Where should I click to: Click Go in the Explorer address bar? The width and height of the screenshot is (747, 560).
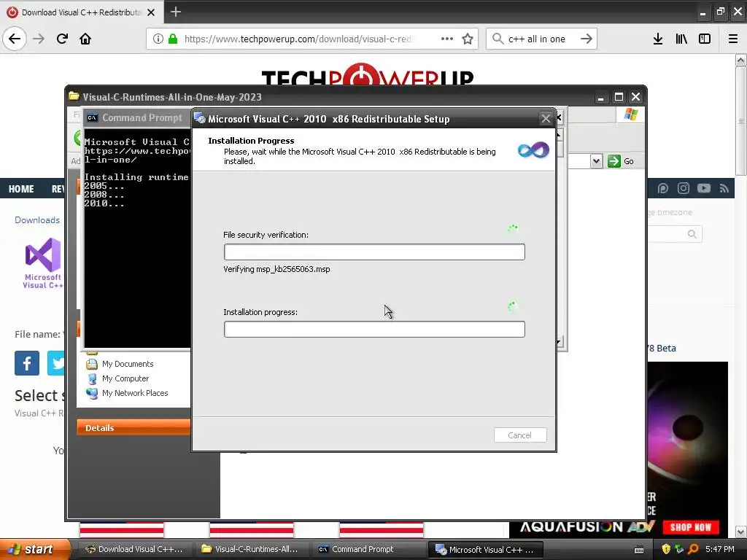pyautogui.click(x=622, y=161)
